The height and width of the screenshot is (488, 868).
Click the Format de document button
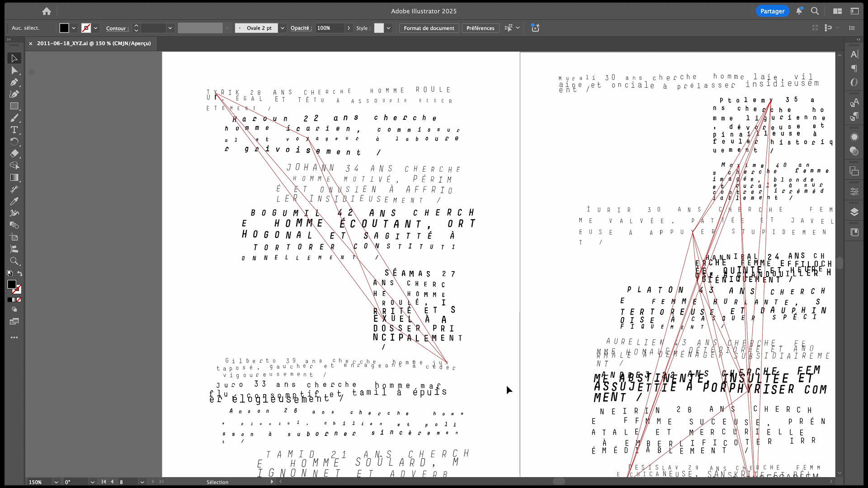click(x=429, y=28)
